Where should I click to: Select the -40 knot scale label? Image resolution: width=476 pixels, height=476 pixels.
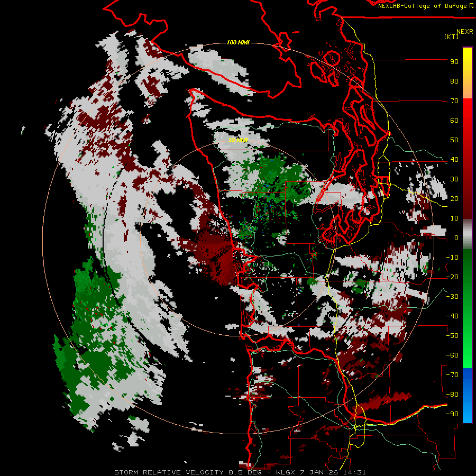click(452, 316)
